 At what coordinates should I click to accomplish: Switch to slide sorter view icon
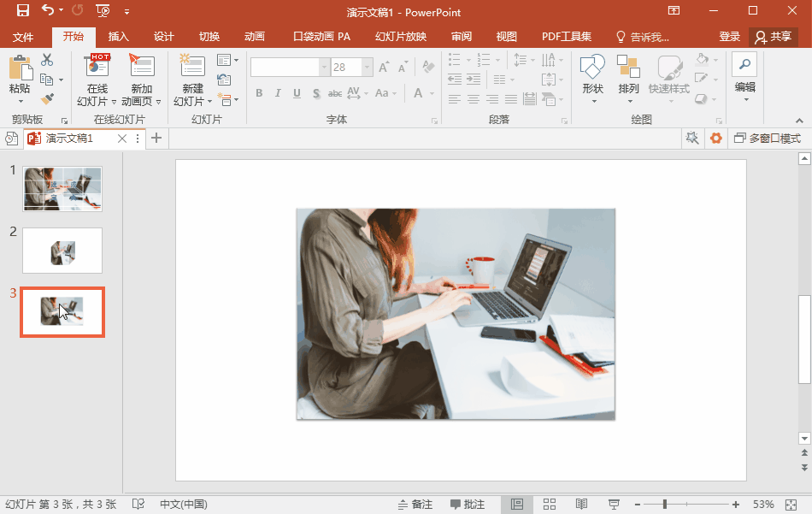tap(550, 504)
